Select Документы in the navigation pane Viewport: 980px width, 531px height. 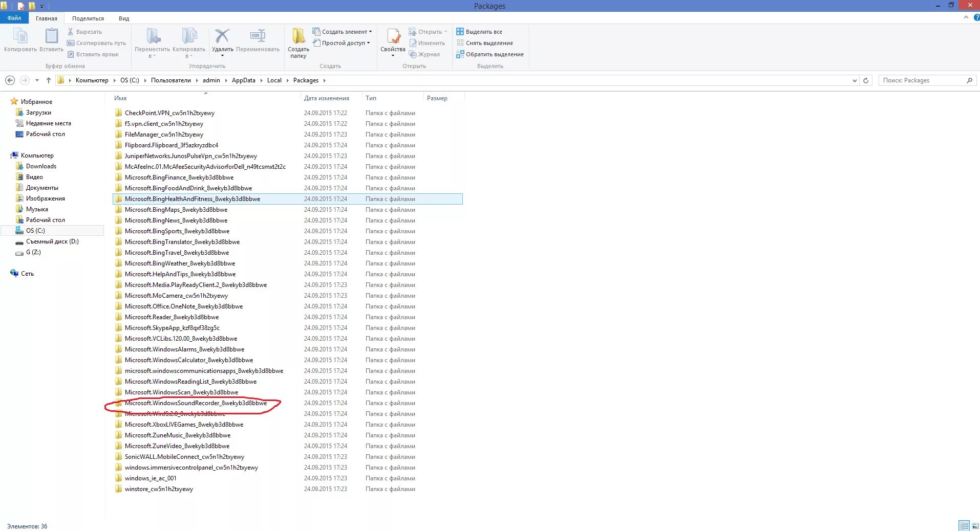click(42, 188)
